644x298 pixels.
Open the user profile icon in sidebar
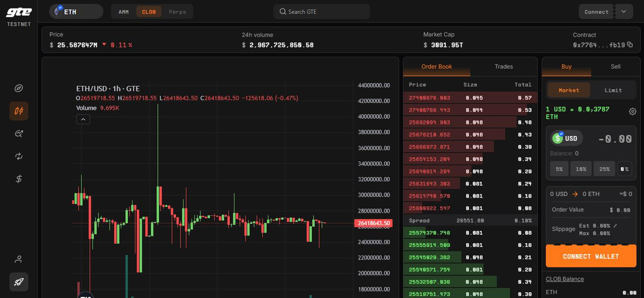18,259
